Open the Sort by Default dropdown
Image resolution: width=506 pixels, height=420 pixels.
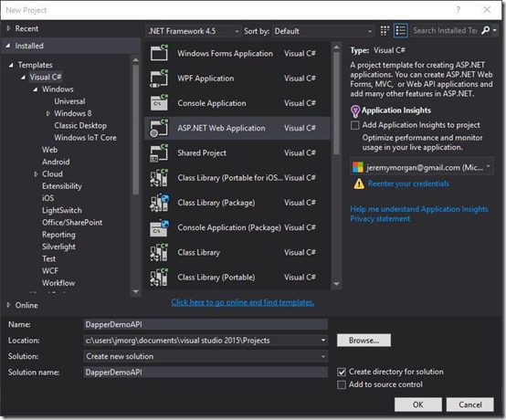(x=323, y=31)
